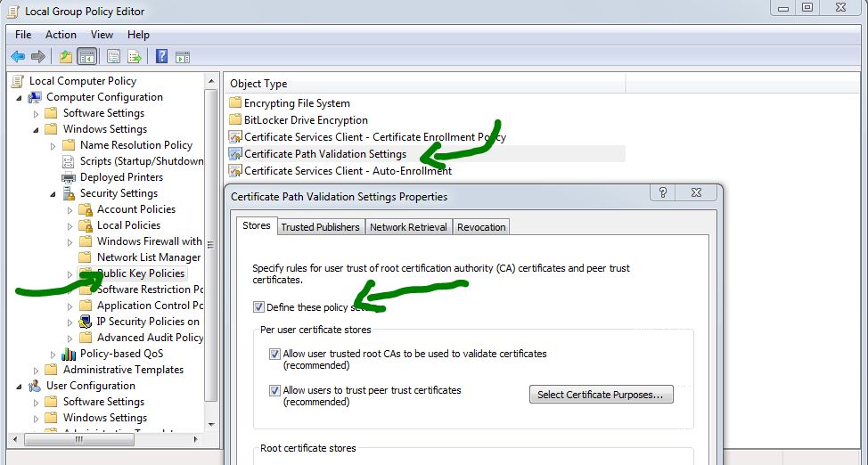The height and width of the screenshot is (465, 868).
Task: Close the Certificate Path Validation Properties dialog
Action: 696,192
